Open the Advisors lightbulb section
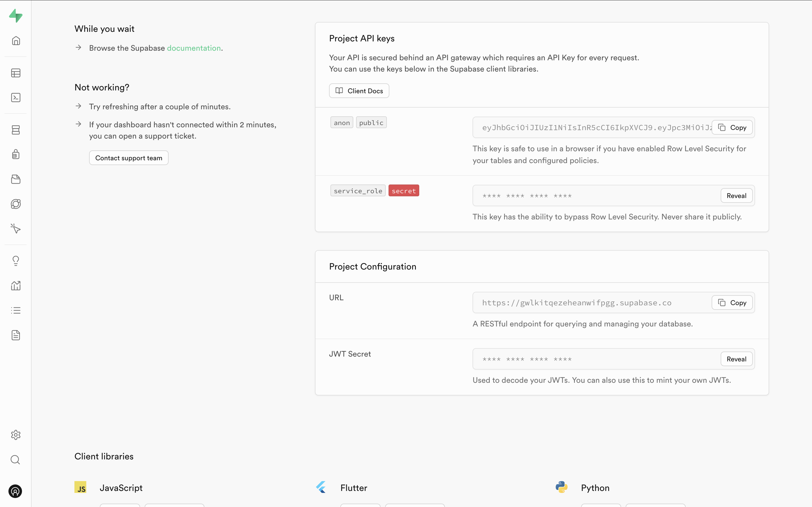Viewport: 812px width, 507px height. click(x=16, y=261)
